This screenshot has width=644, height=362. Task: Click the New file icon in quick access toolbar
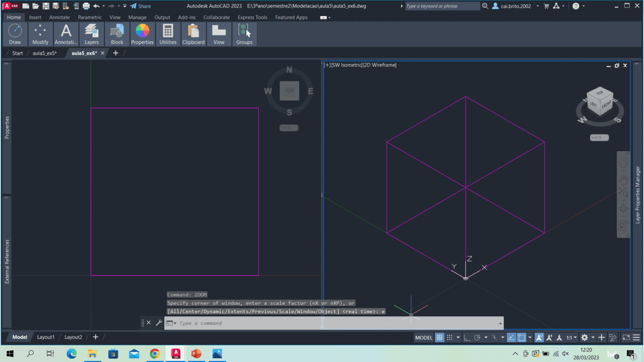[x=25, y=6]
